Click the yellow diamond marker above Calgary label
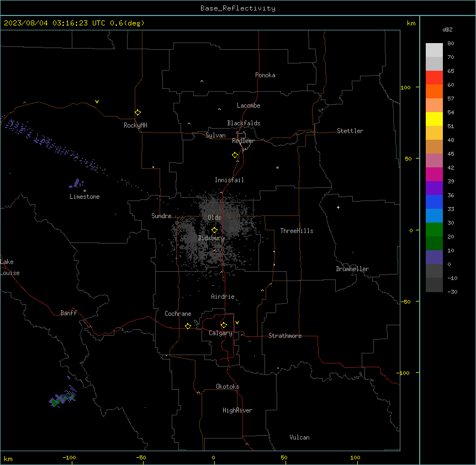This screenshot has height=465, width=476. [x=224, y=325]
